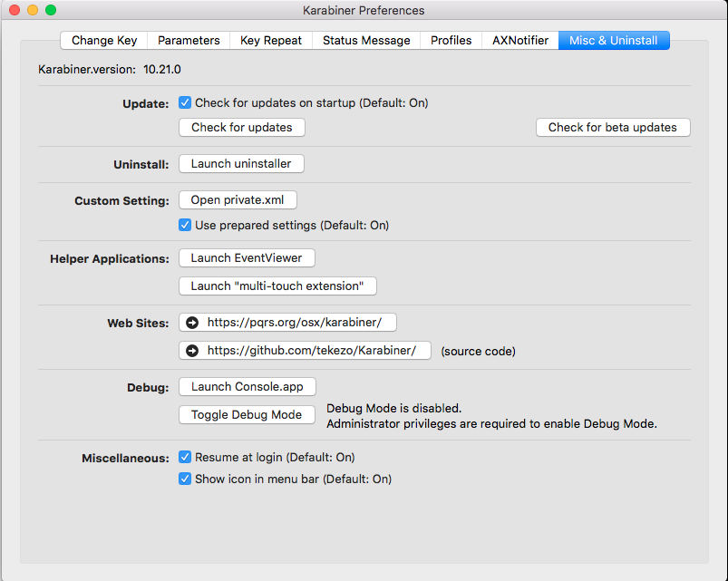Click the (source code) label

point(478,352)
